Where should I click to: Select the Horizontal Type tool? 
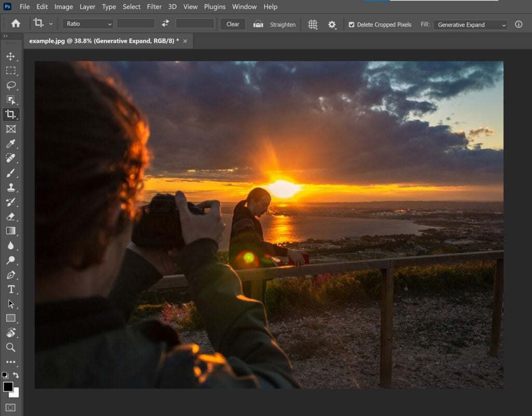click(x=11, y=289)
